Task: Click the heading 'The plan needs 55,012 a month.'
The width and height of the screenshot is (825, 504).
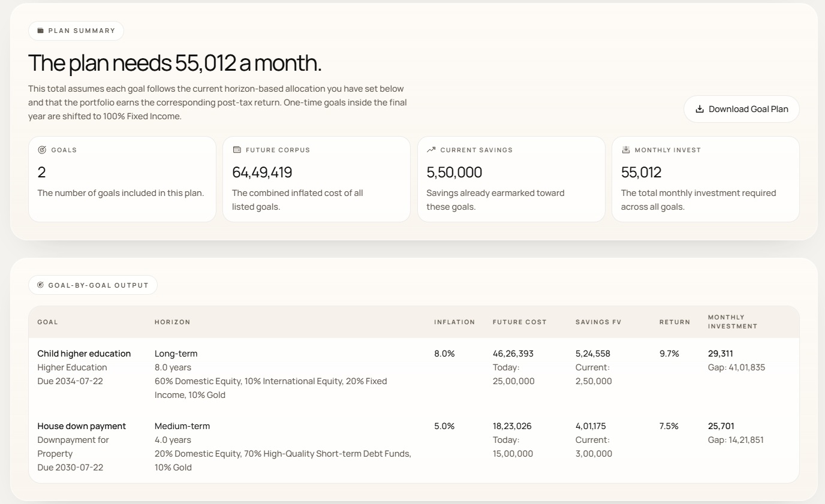Action: coord(175,63)
